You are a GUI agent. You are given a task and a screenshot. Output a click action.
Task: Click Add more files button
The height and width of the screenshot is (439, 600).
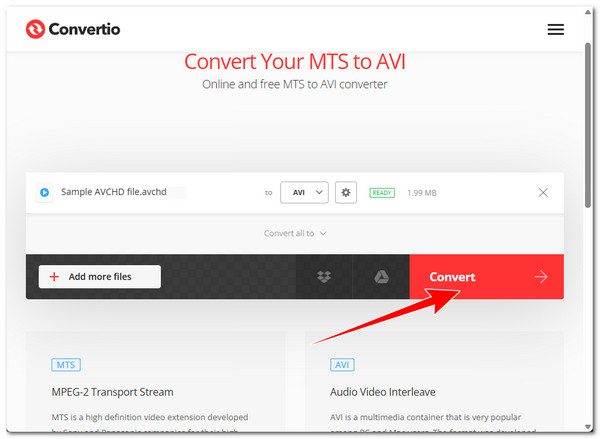[x=99, y=276]
